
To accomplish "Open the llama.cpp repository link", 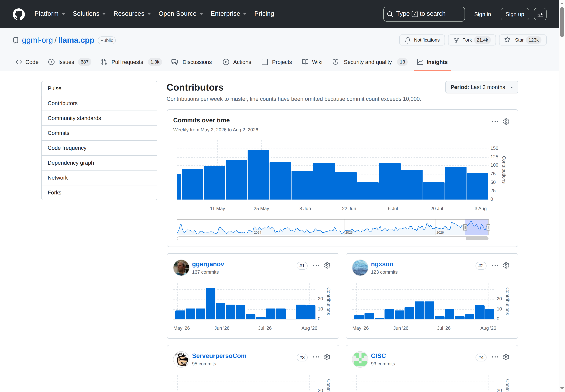I will pyautogui.click(x=76, y=40).
